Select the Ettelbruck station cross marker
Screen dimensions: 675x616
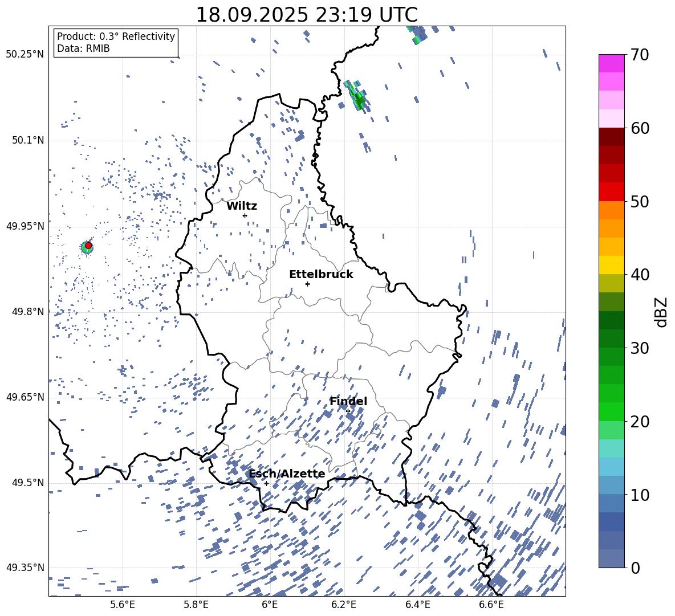pyautogui.click(x=307, y=284)
